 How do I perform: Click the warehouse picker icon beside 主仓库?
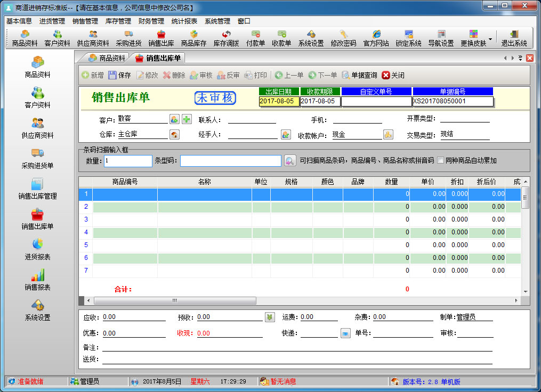point(174,135)
